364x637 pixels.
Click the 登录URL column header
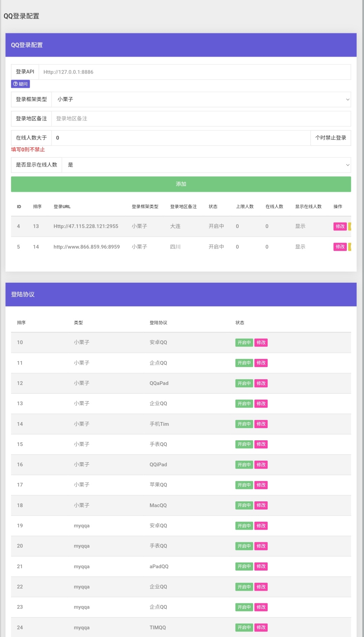point(62,206)
